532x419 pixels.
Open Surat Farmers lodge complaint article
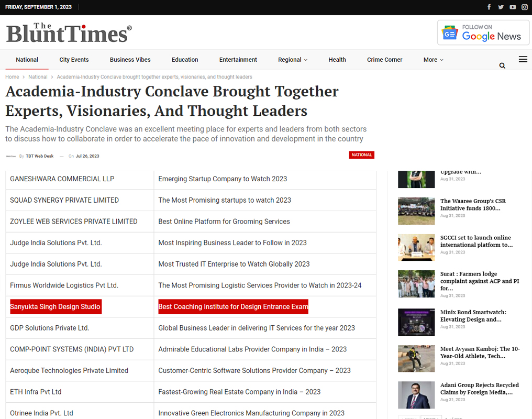point(480,281)
